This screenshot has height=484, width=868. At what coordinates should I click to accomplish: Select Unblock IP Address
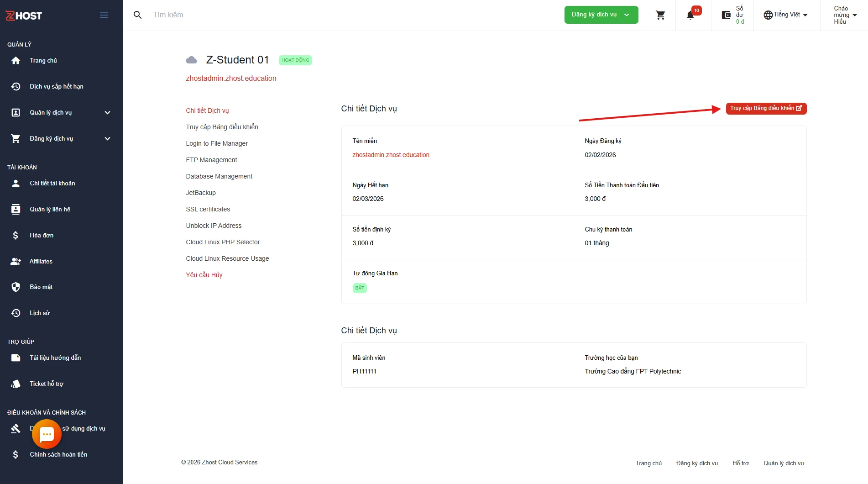214,226
